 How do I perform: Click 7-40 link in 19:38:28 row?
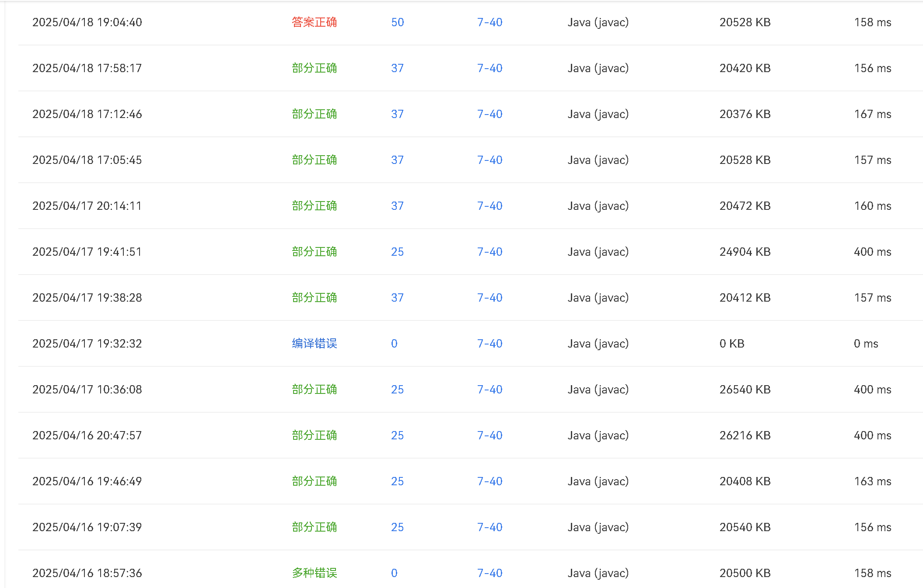click(489, 298)
